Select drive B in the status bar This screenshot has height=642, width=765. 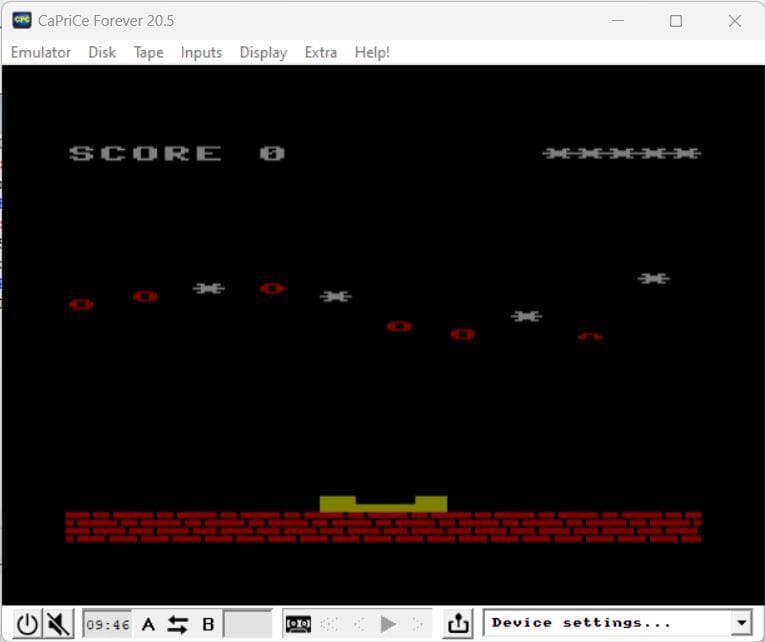pyautogui.click(x=208, y=624)
